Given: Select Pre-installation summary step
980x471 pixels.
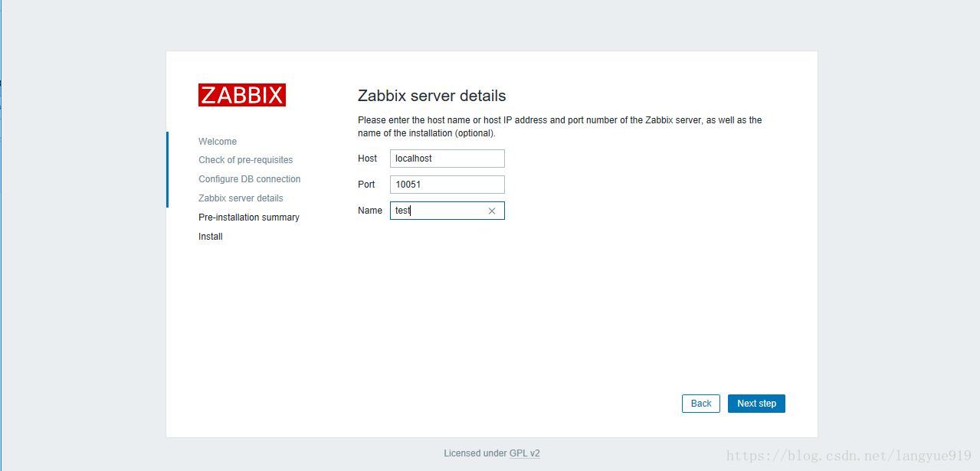Looking at the screenshot, I should [x=249, y=218].
